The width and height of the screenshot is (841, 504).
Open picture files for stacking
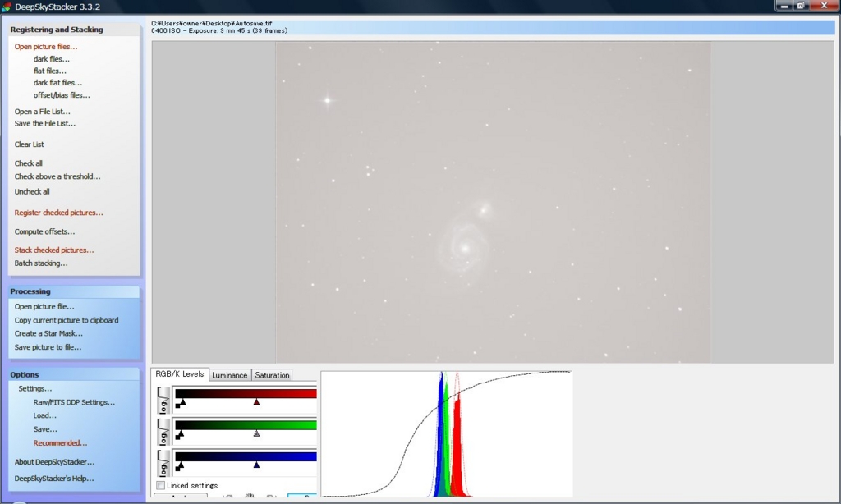coord(46,47)
